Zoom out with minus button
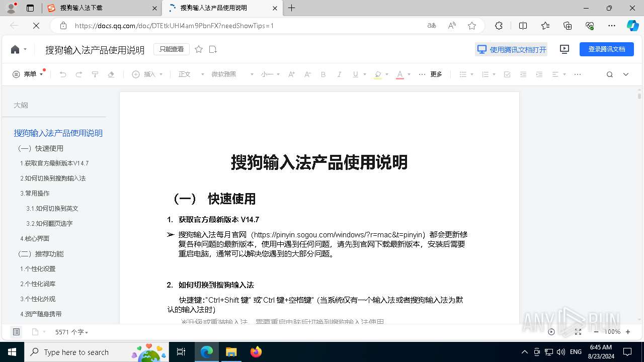The image size is (644, 362). [596, 332]
